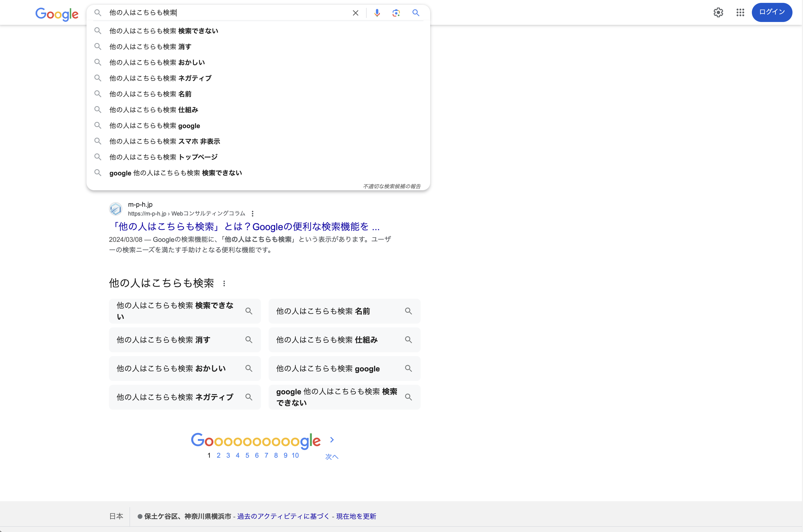Click related search card 仕組み
Image resolution: width=803 pixels, height=532 pixels.
click(344, 340)
